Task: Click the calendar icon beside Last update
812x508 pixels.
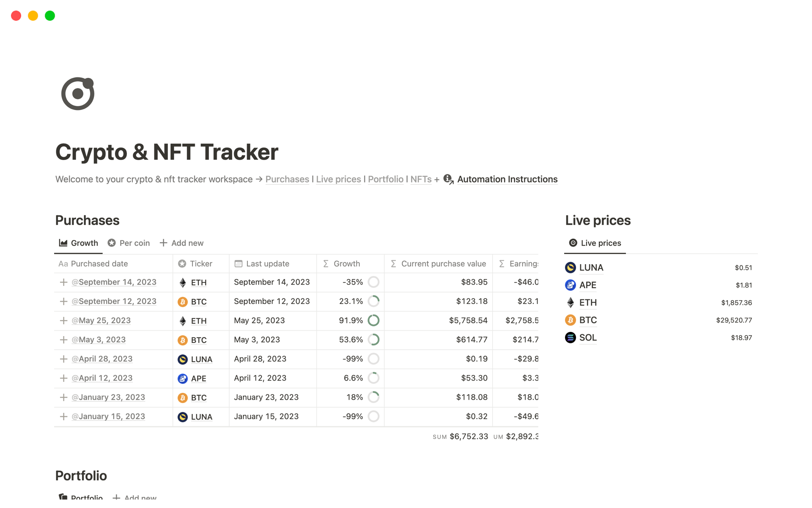Action: tap(239, 264)
